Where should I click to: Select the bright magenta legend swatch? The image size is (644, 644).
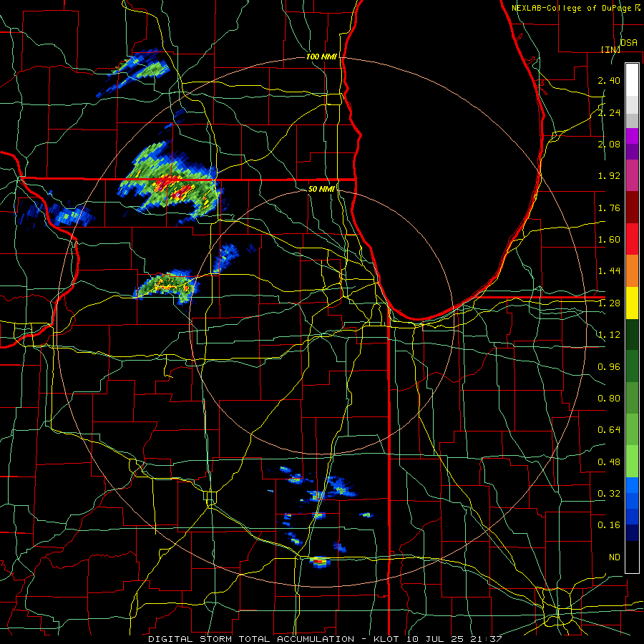pyautogui.click(x=632, y=136)
